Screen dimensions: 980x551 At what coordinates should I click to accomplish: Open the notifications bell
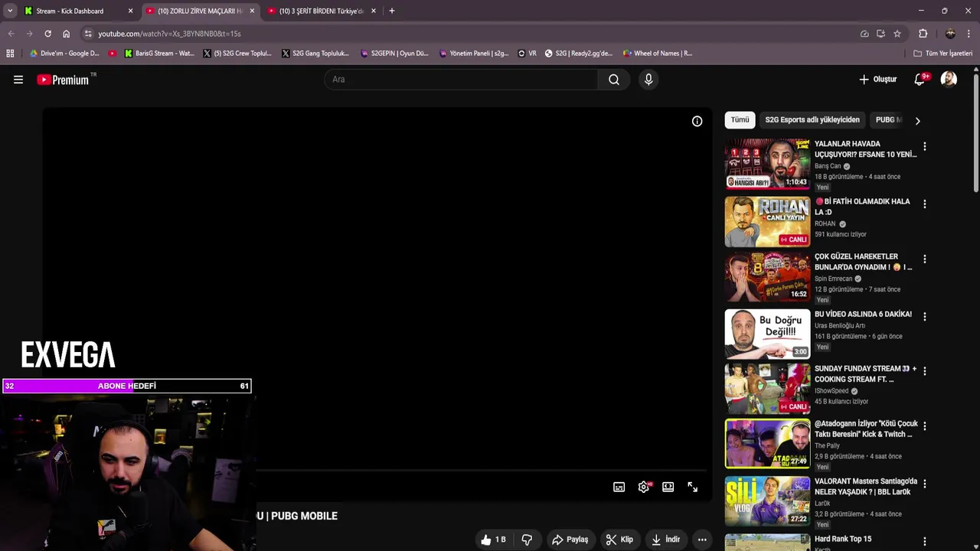(920, 80)
